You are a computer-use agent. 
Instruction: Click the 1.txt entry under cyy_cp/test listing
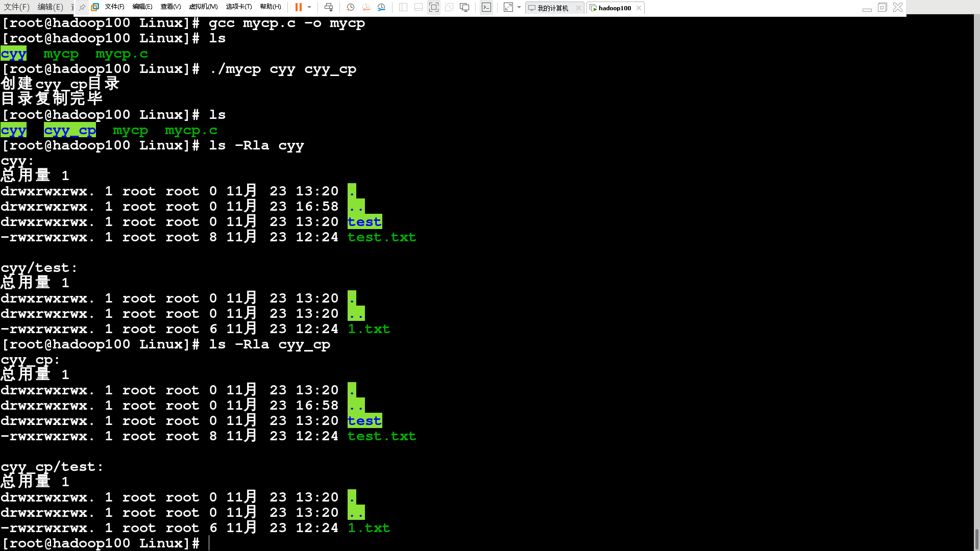pos(369,528)
